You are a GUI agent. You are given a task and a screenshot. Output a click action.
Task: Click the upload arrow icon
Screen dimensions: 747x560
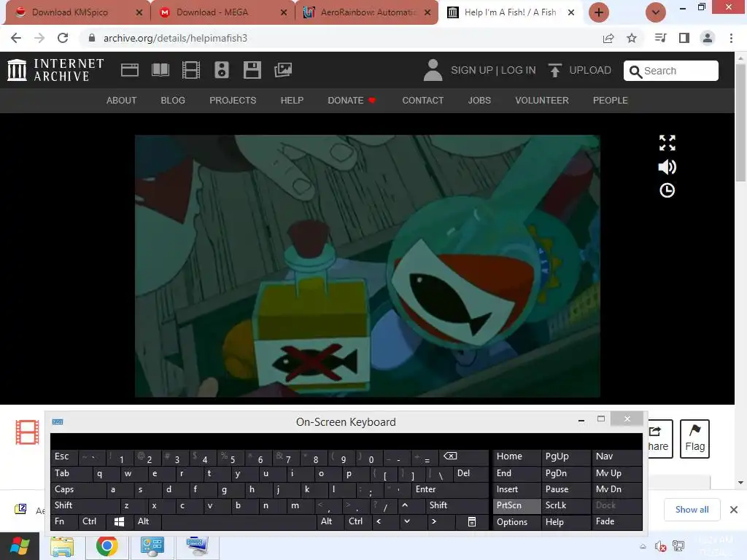(555, 70)
